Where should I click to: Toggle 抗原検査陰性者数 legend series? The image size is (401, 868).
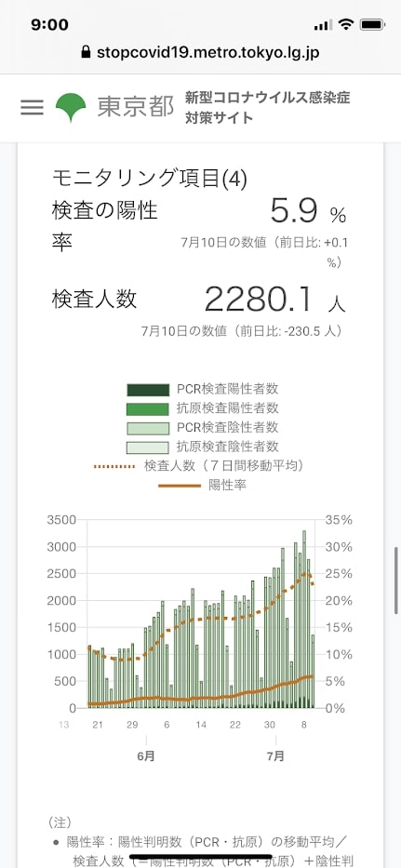[x=203, y=447]
